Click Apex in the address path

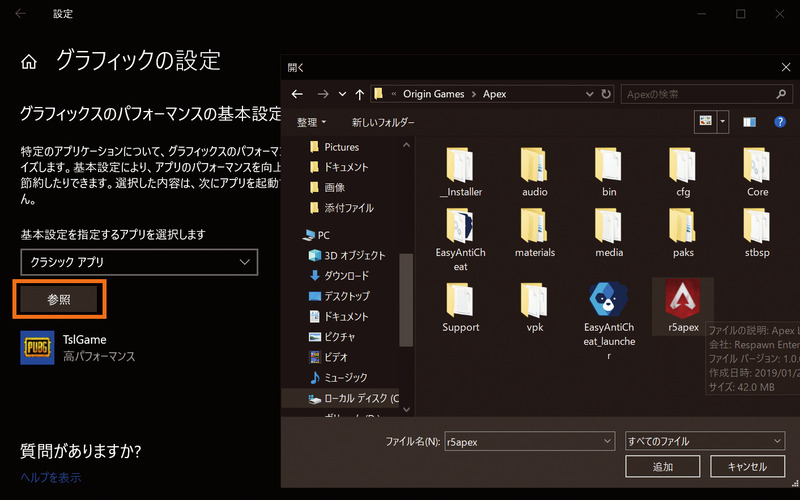(494, 94)
